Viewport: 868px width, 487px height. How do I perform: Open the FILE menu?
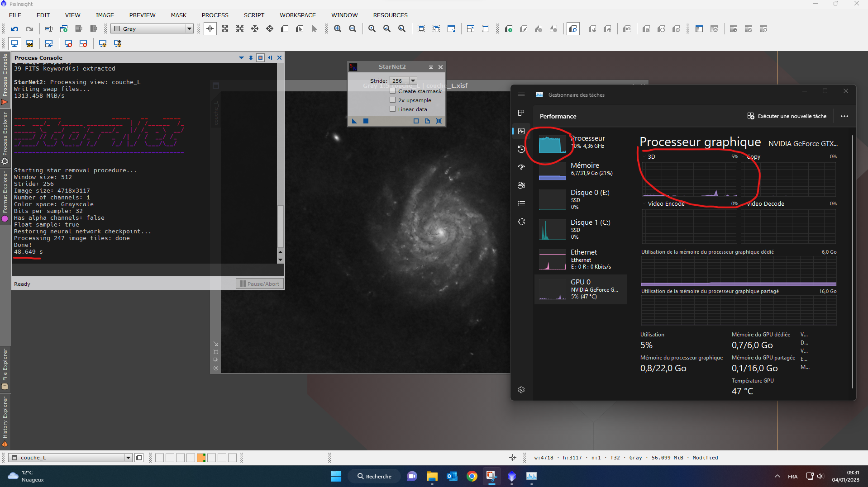pos(15,15)
